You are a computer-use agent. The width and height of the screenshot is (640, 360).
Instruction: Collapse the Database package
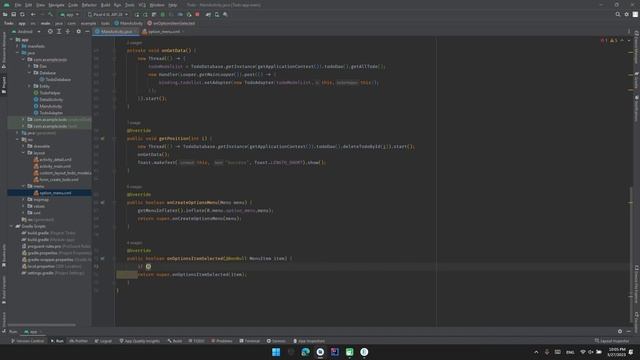29,73
